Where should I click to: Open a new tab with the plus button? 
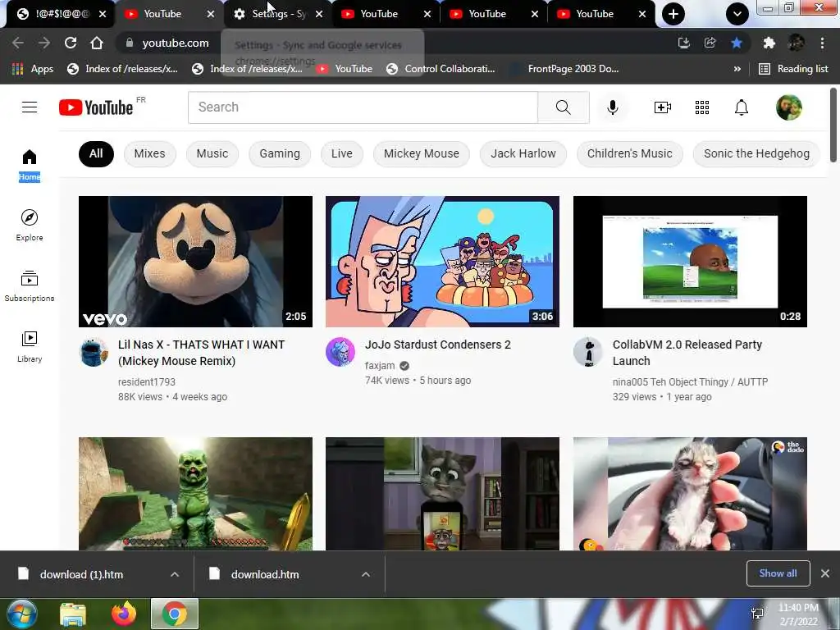point(673,14)
